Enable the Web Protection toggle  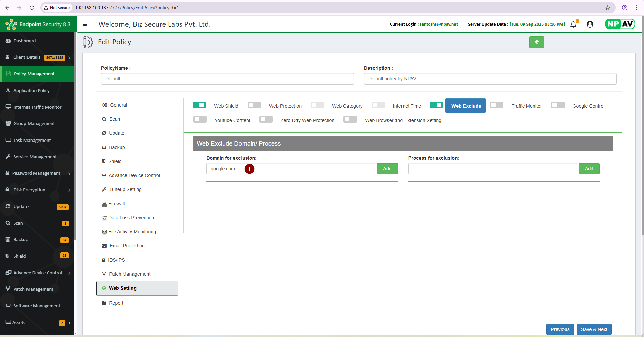coord(254,105)
